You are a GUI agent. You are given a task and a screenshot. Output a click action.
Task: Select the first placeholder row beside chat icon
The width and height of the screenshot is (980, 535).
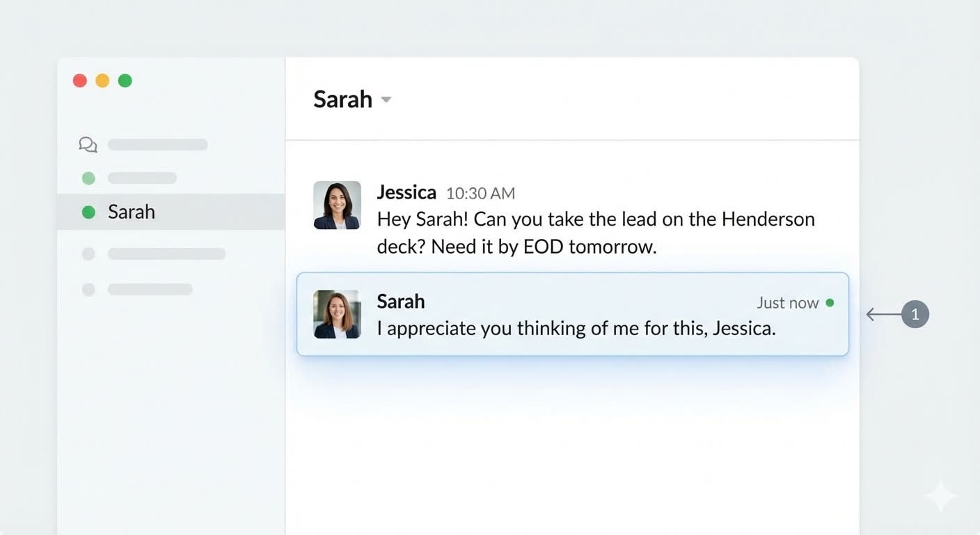157,145
